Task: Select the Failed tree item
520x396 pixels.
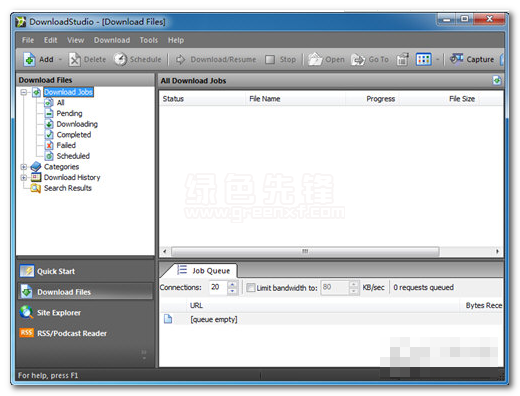Action: pyautogui.click(x=66, y=145)
